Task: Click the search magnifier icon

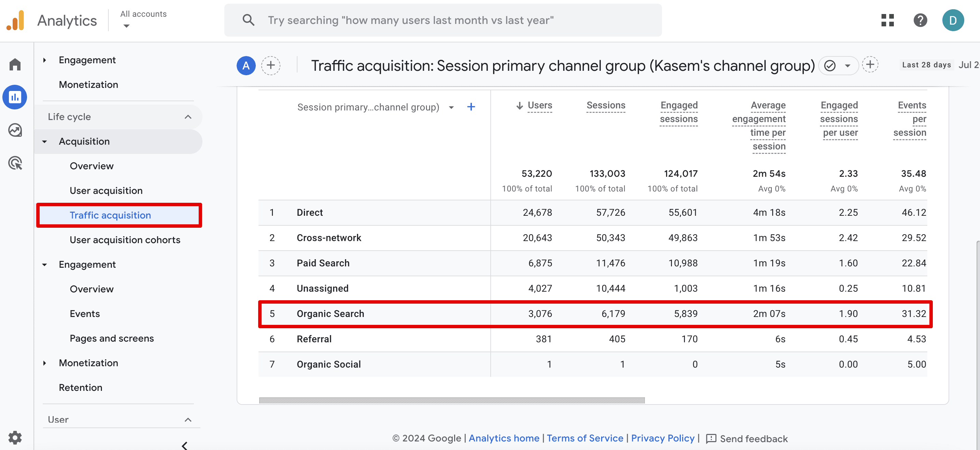Action: pyautogui.click(x=249, y=20)
